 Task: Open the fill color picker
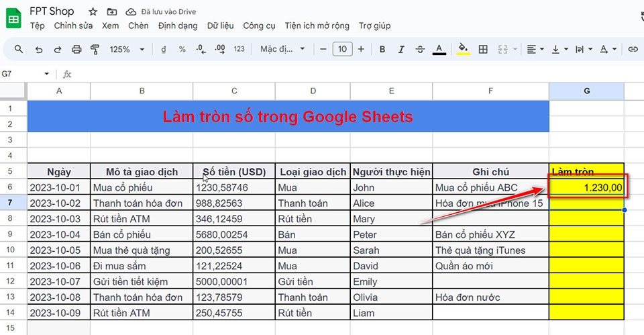464,49
